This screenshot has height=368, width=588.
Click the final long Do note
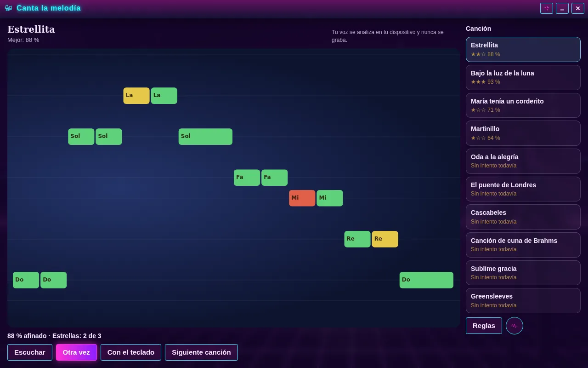click(426, 280)
